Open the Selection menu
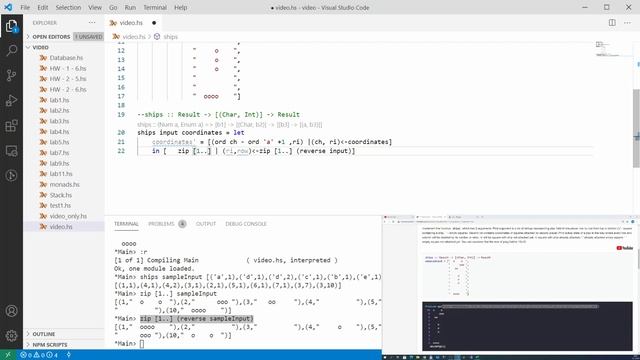640x360 pixels. click(68, 7)
